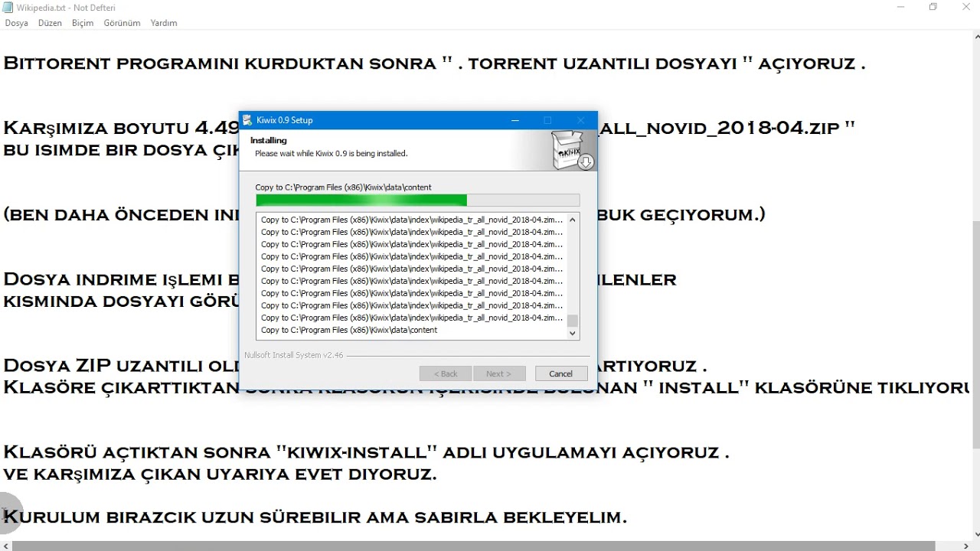Open the Düzen menu in Notepad
The height and width of the screenshot is (551, 980).
(x=50, y=23)
